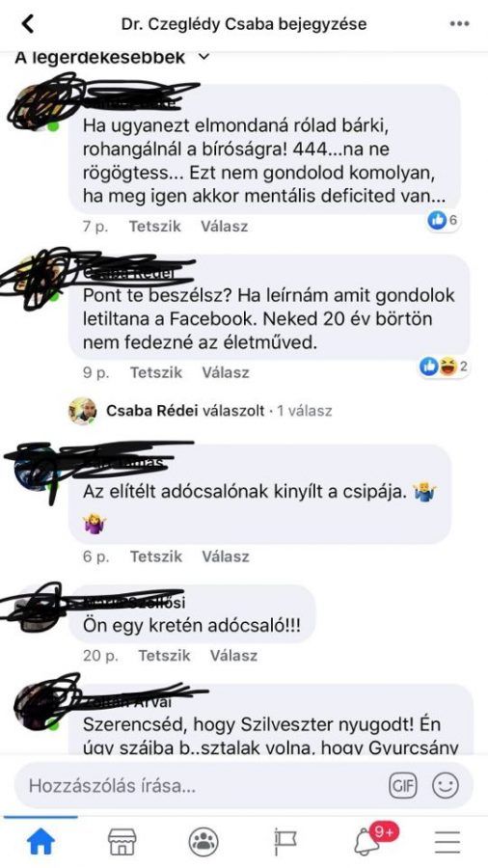Go back using the top-left arrow
This screenshot has width=488, height=868.
pos(27,24)
